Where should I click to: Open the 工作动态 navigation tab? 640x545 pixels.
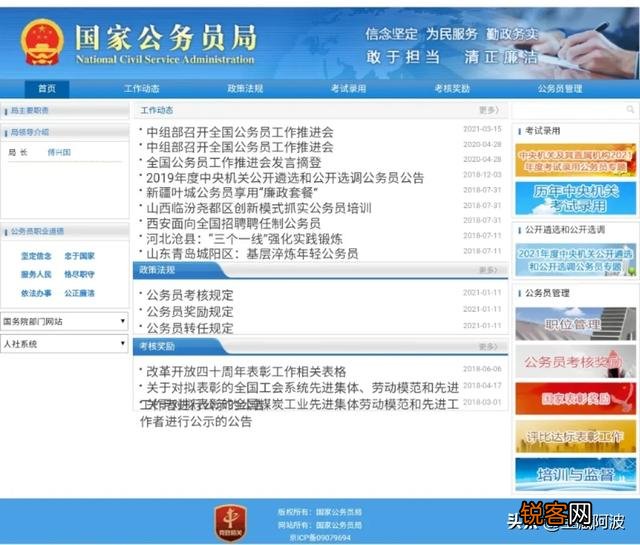[142, 89]
